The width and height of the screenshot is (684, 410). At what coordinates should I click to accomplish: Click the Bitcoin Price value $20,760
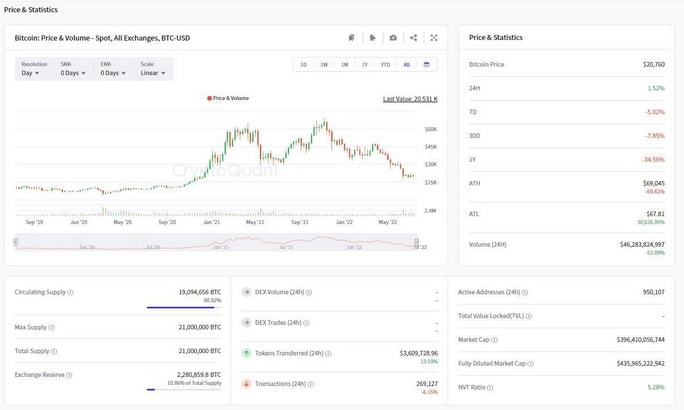(x=653, y=65)
